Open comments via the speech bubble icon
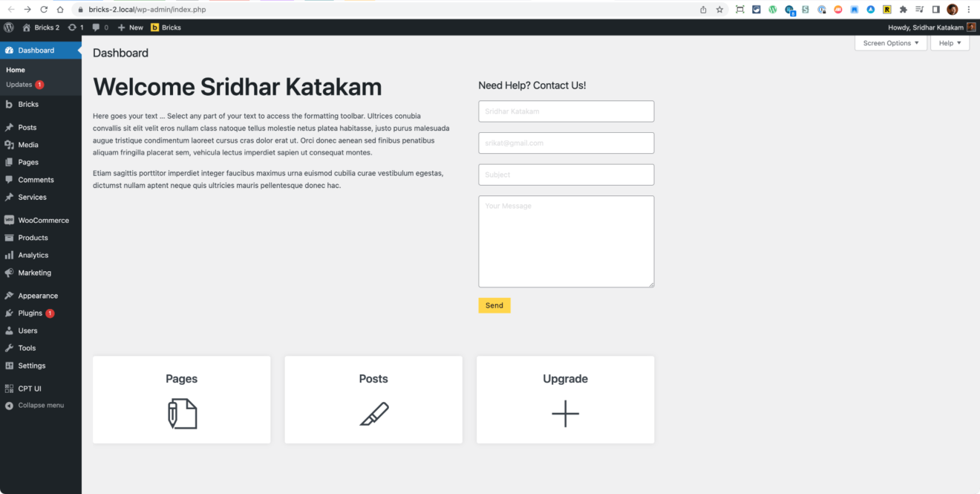Viewport: 980px width, 494px height. pos(97,27)
